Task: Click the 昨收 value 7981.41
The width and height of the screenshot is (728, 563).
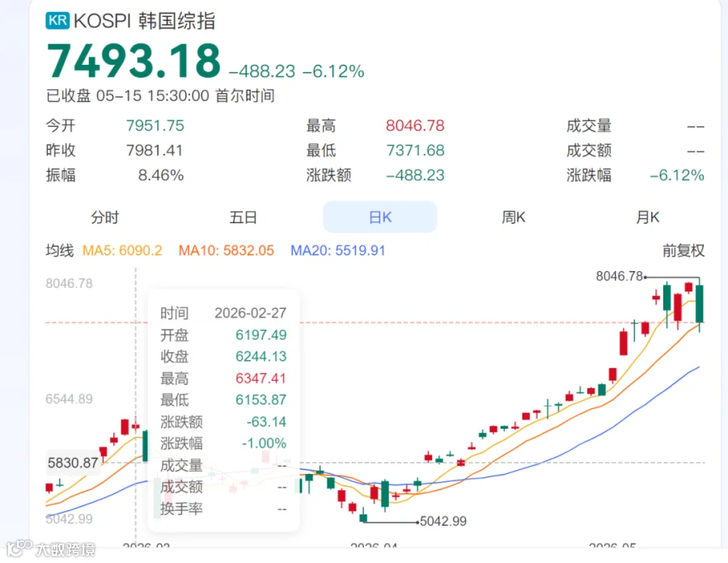Action: pyautogui.click(x=154, y=150)
